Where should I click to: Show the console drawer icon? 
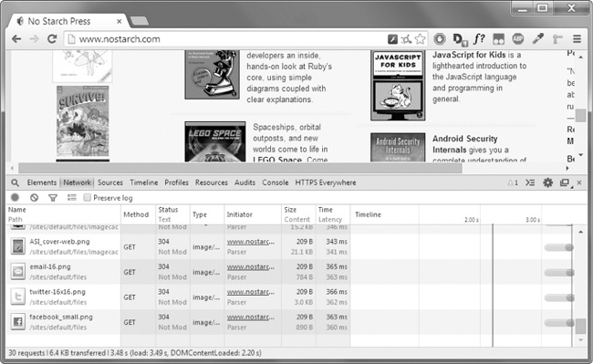point(530,183)
